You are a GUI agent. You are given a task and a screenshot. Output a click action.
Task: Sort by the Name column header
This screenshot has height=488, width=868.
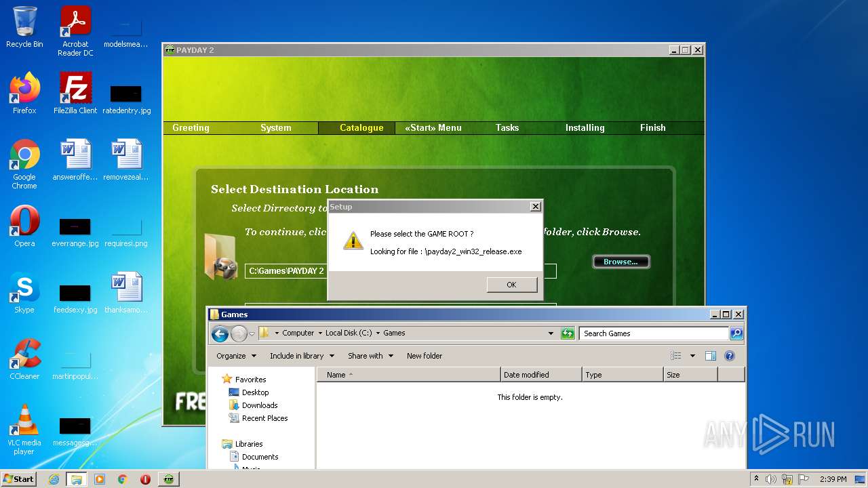click(409, 375)
